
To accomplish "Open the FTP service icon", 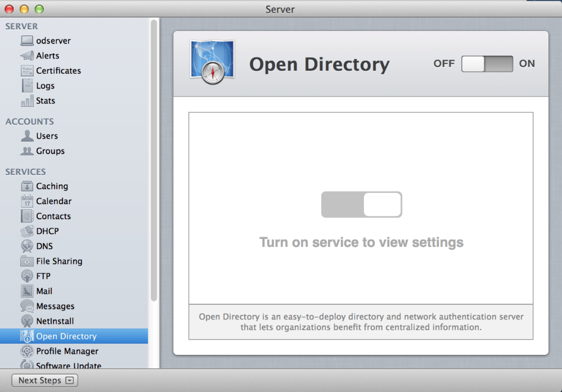I will pos(27,276).
